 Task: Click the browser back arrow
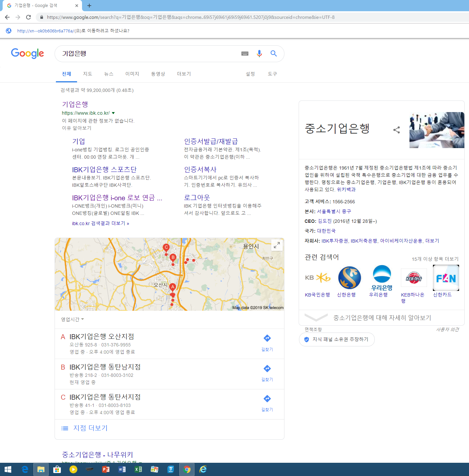[7, 17]
